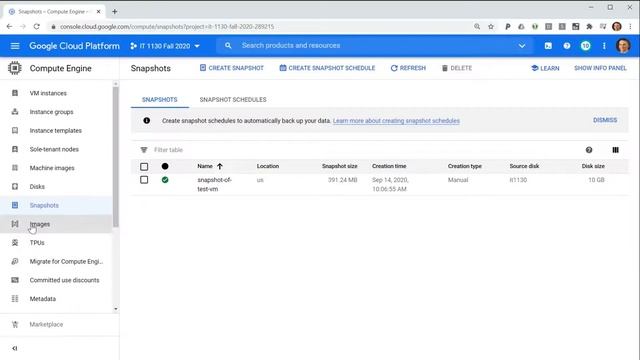This screenshot has width=640, height=360.
Task: Click Create Snapshot button
Action: pos(231,68)
